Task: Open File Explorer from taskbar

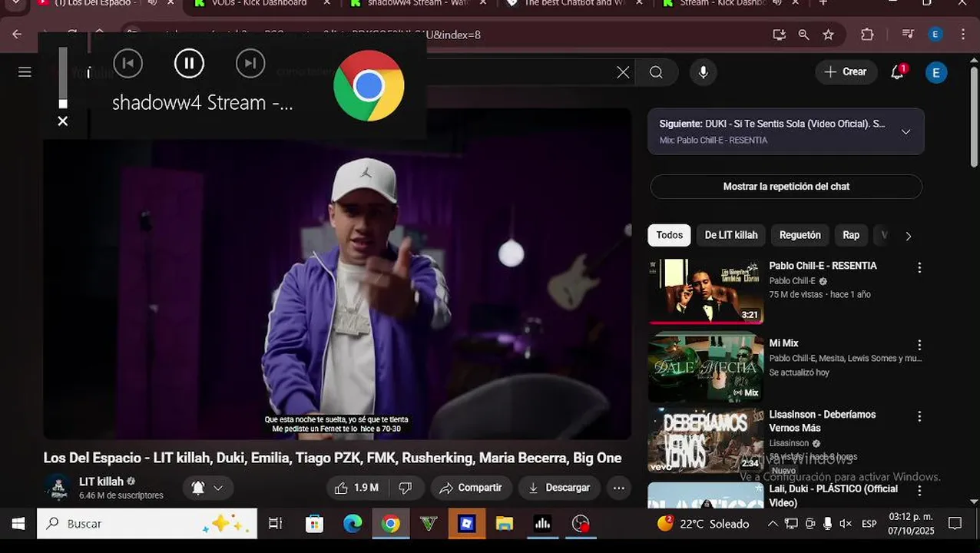Action: point(505,524)
